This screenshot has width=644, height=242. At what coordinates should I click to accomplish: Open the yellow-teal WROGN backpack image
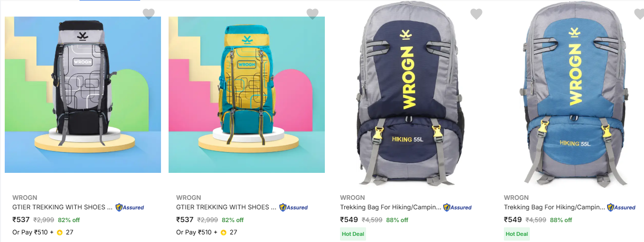[247, 95]
